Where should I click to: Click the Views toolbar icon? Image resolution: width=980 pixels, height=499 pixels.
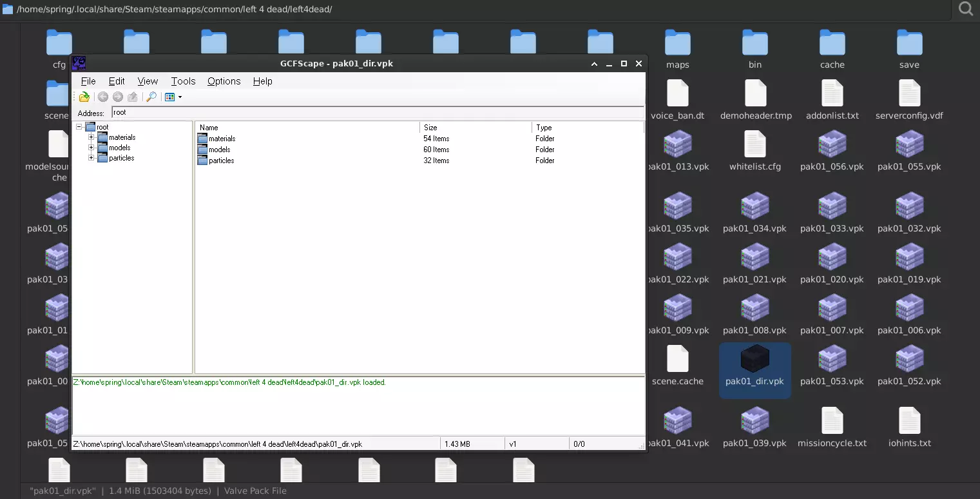[x=170, y=97]
